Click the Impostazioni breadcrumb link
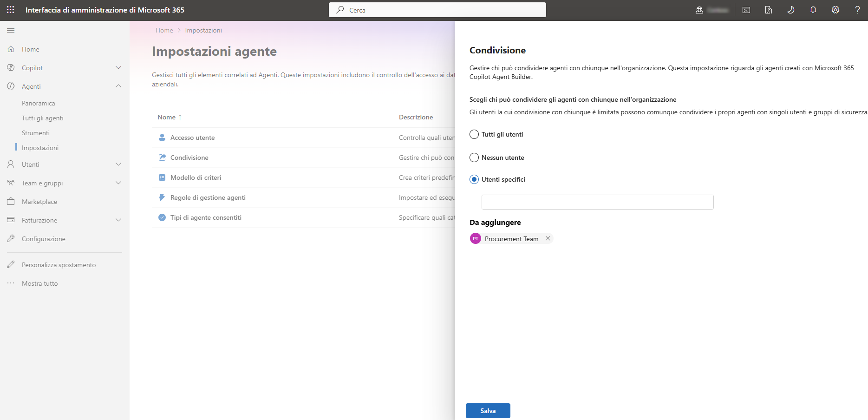The width and height of the screenshot is (868, 420). tap(203, 30)
